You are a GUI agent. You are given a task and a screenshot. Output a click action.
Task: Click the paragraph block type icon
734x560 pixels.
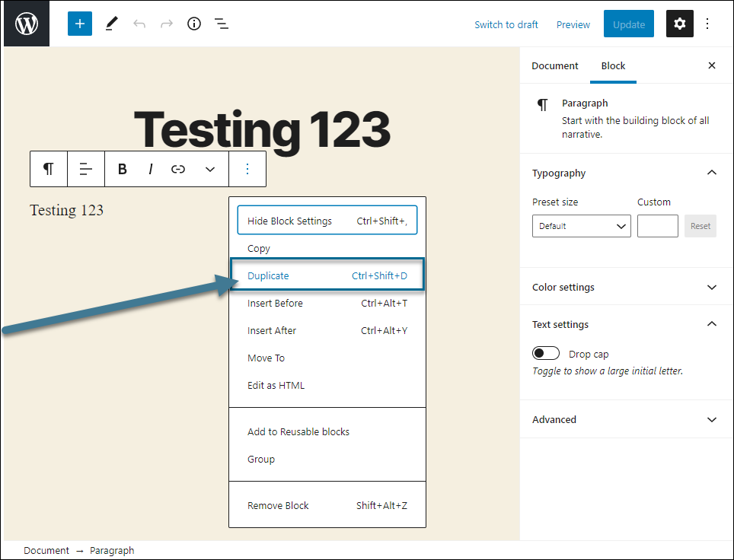[x=49, y=169]
